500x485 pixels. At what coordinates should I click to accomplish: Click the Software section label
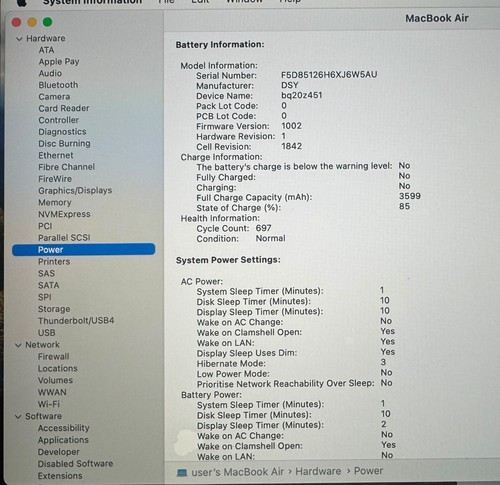(44, 416)
